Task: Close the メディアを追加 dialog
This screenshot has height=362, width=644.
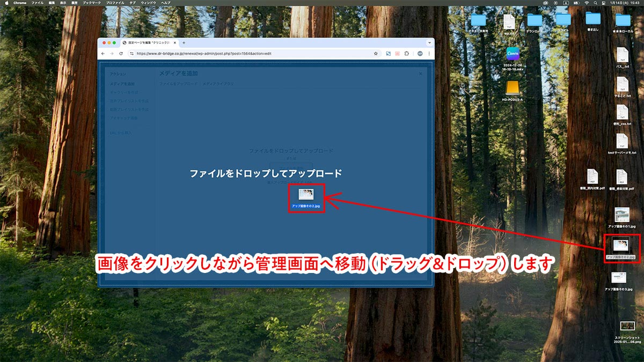Action: (x=420, y=73)
